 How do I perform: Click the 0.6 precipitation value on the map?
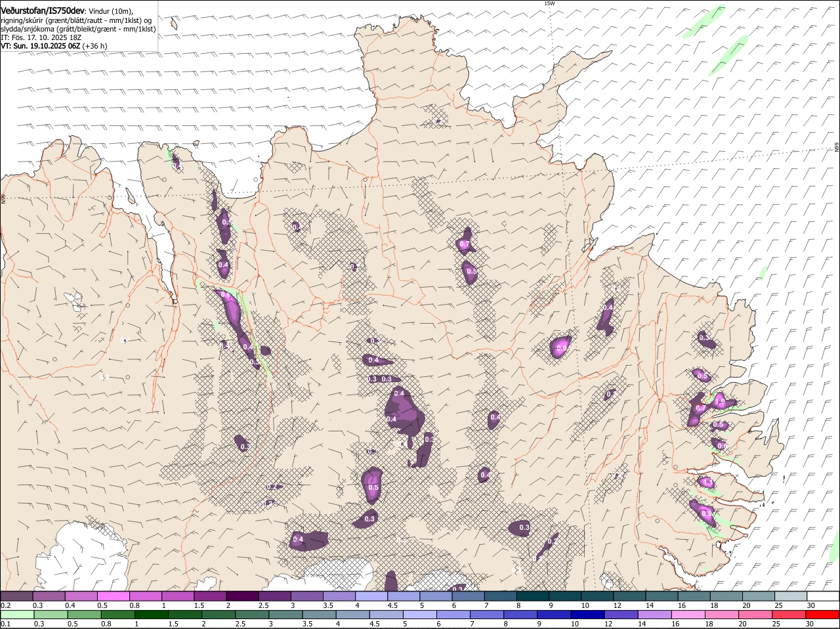coord(722,446)
